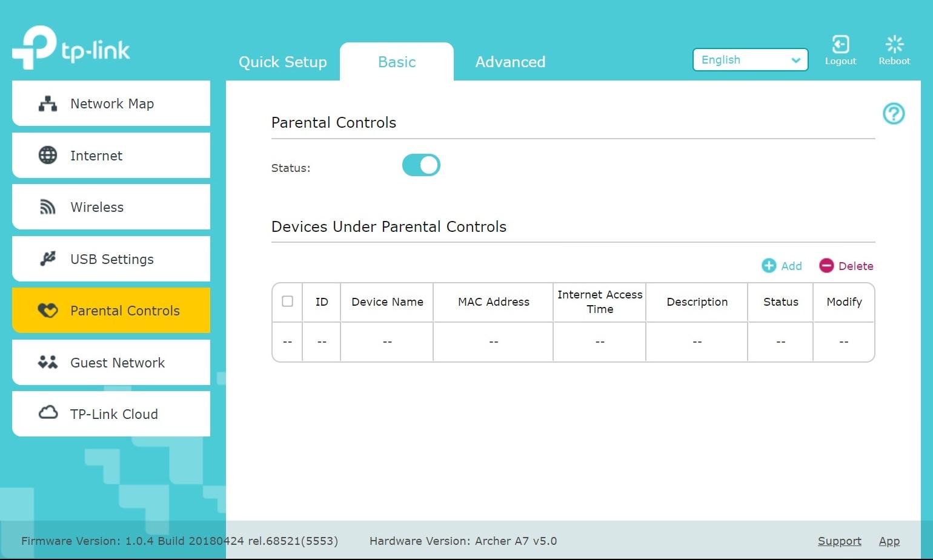Click the Devices Under Parental Controls heading

[x=388, y=226]
